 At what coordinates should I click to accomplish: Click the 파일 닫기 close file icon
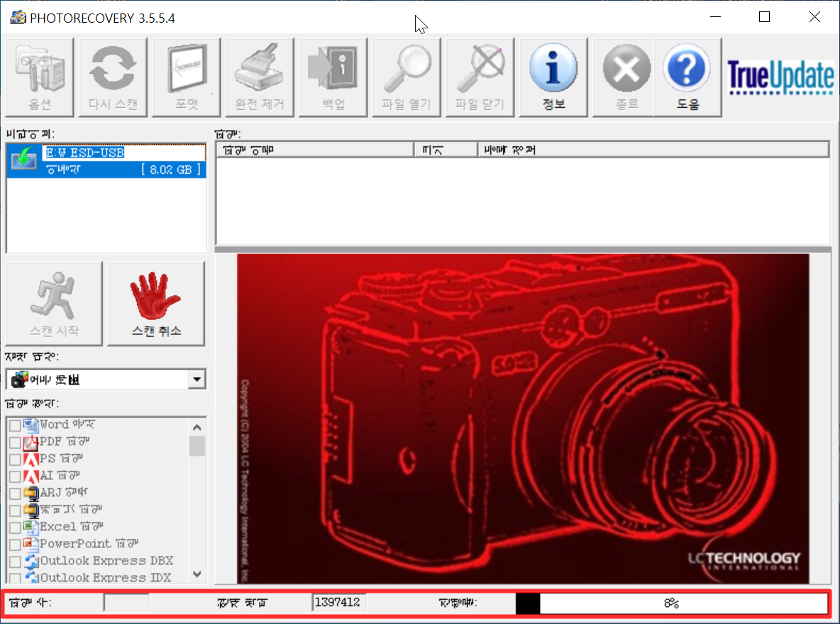tap(480, 77)
